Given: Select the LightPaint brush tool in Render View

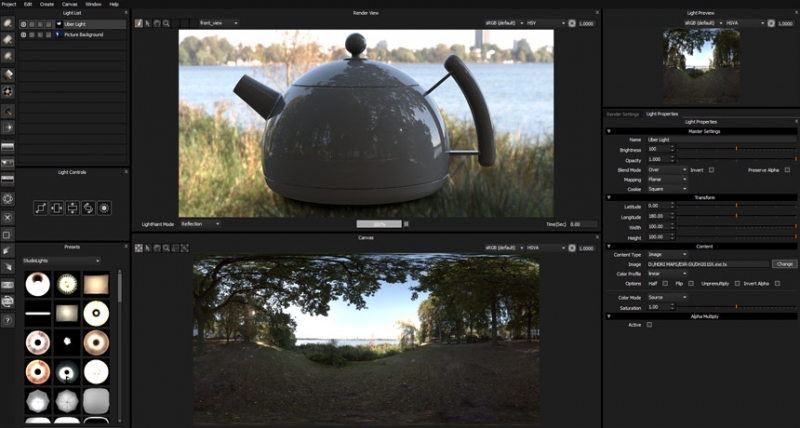Looking at the screenshot, I should 138,23.
